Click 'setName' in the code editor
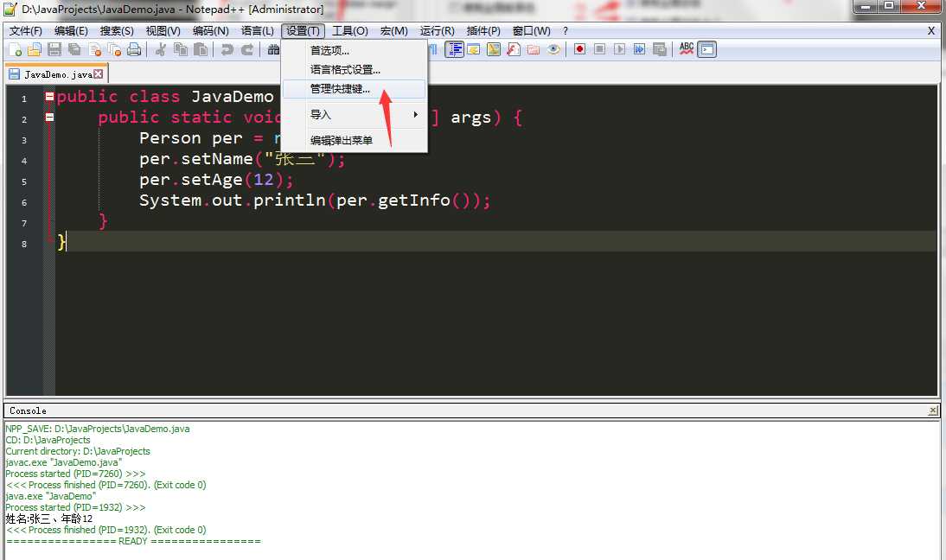Viewport: 946px width, 560px height. pyautogui.click(x=217, y=159)
